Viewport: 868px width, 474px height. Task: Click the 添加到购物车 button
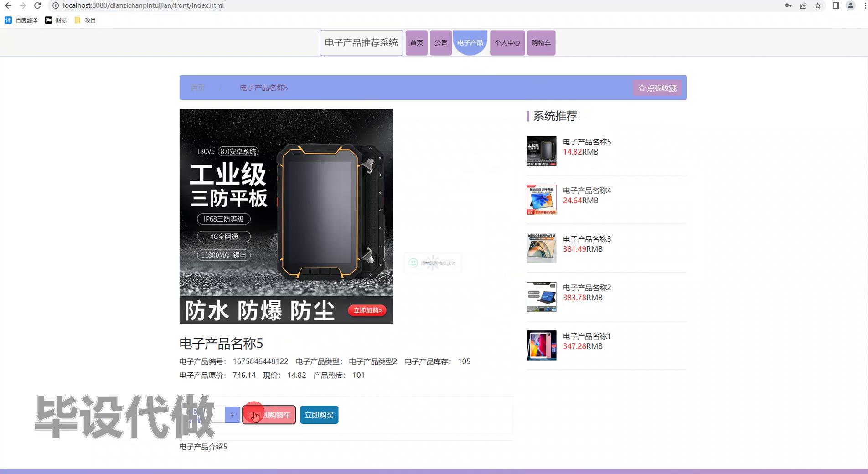(269, 415)
